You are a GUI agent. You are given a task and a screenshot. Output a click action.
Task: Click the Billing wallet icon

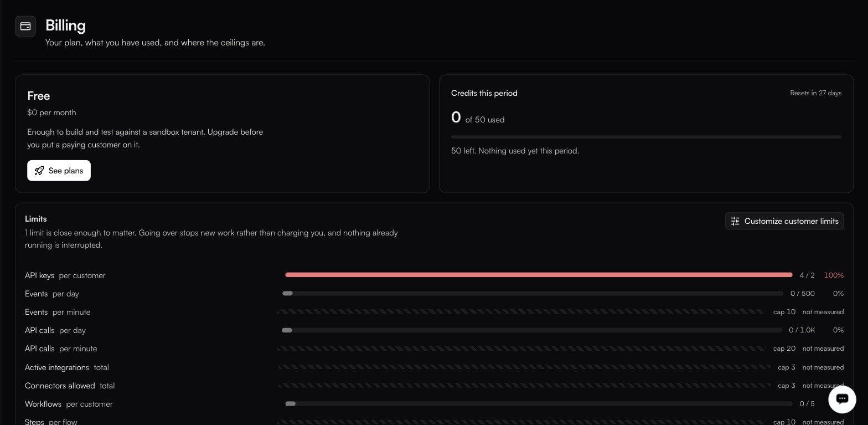click(25, 26)
